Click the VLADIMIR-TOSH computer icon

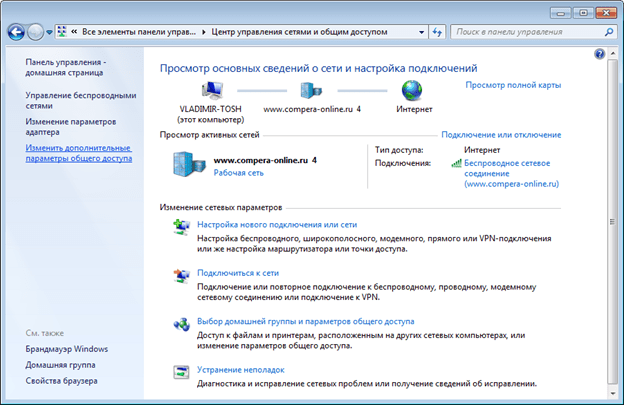[x=212, y=90]
